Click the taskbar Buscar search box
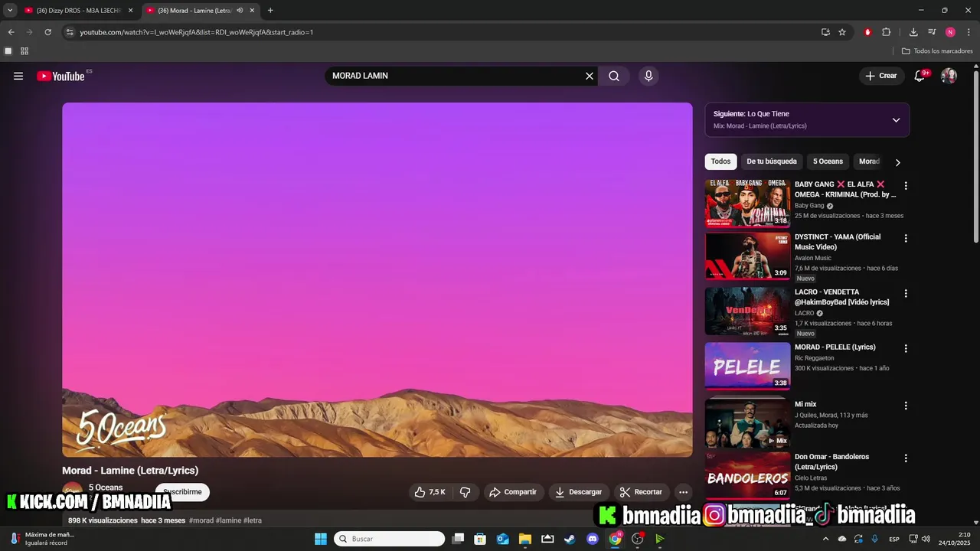980x551 pixels. click(389, 539)
